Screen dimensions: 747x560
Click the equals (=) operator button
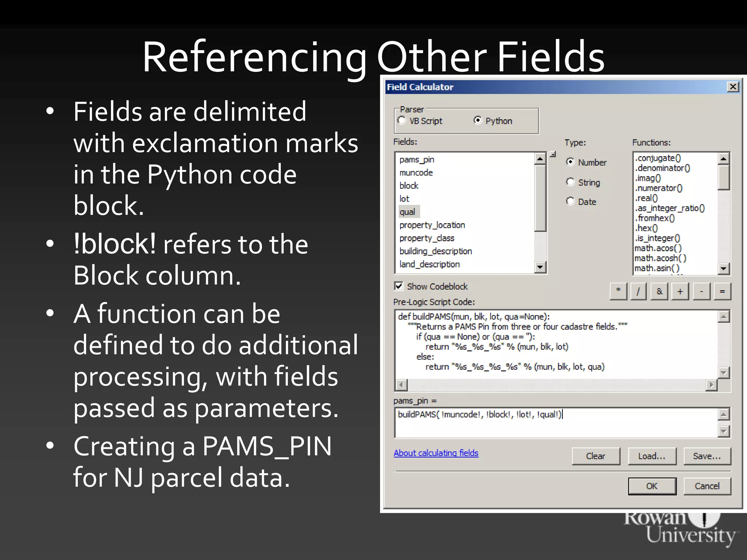click(722, 291)
